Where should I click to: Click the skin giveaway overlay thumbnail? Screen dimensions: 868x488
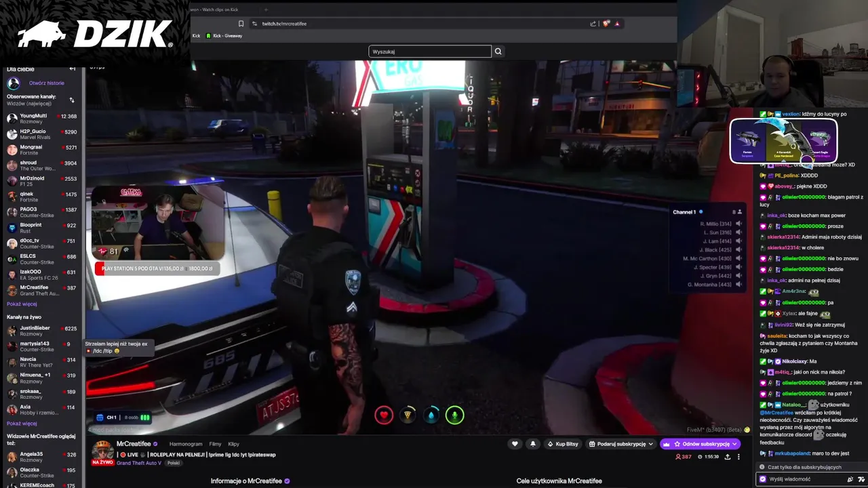pos(784,141)
